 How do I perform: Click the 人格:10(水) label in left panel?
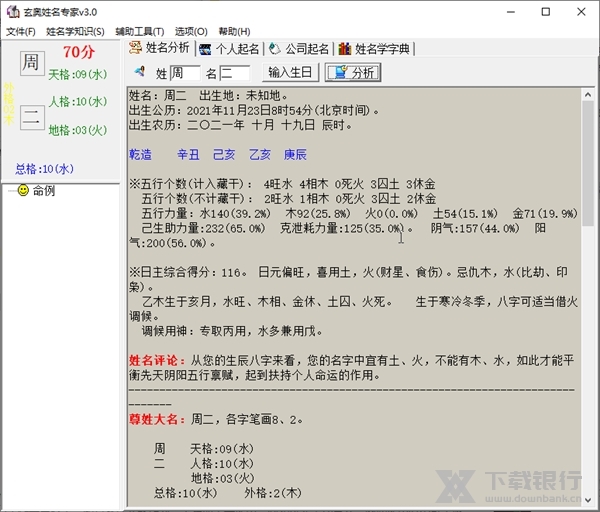click(78, 101)
